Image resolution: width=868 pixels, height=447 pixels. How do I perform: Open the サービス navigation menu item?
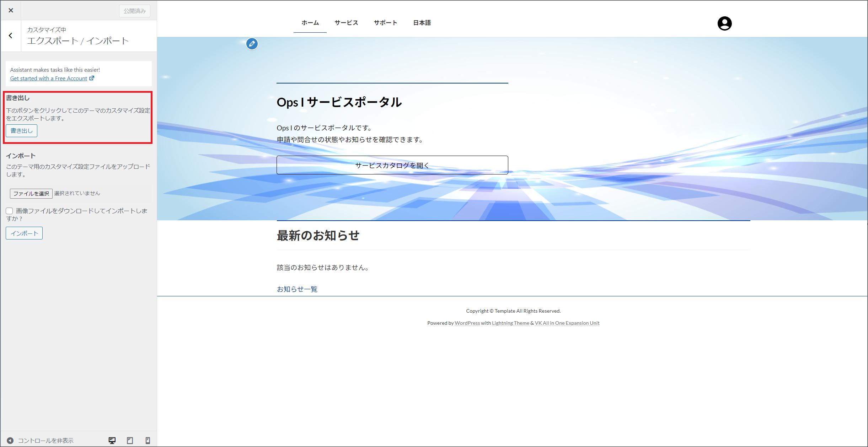[346, 23]
